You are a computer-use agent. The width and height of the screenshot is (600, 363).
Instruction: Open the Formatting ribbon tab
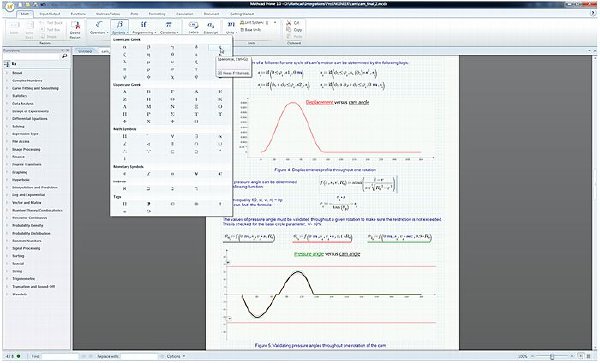pos(157,14)
